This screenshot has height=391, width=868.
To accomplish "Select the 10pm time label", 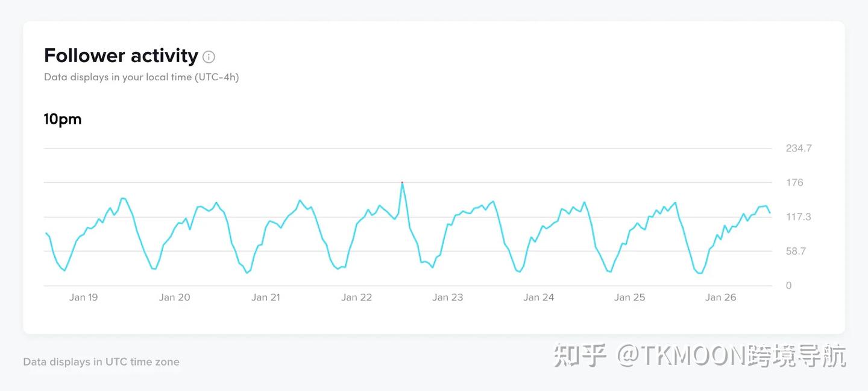I will [x=62, y=119].
